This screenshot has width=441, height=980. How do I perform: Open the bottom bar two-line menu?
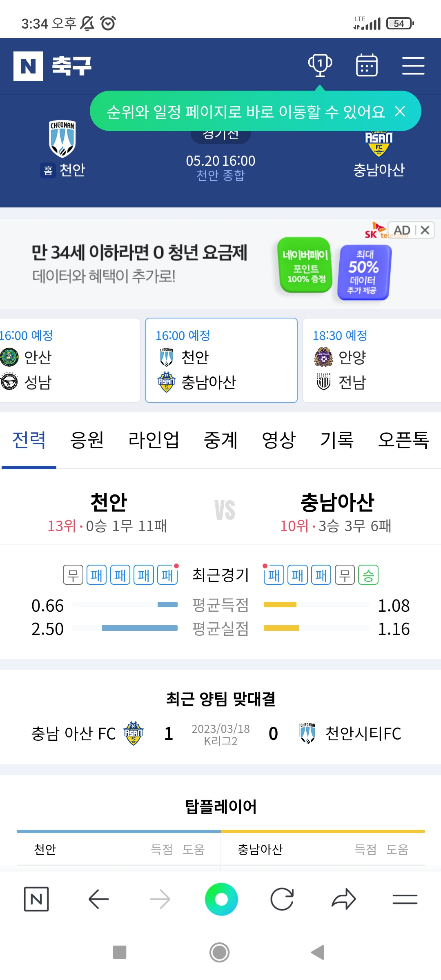(x=405, y=899)
